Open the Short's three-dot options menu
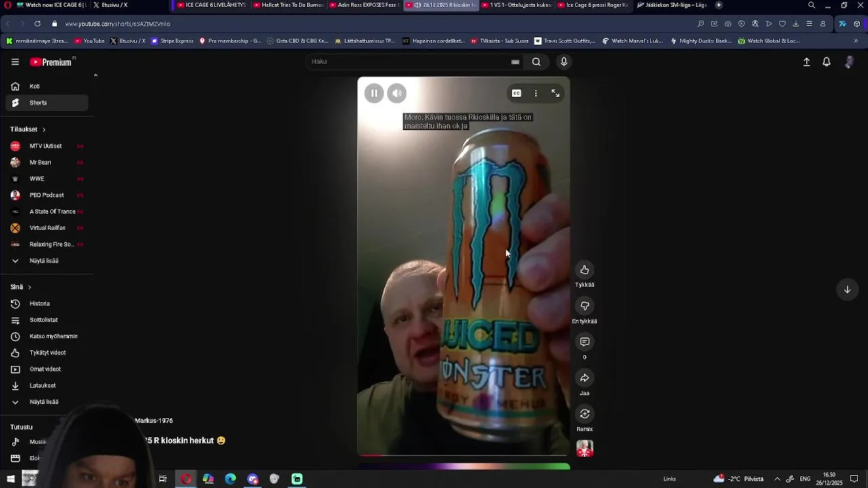 536,94
